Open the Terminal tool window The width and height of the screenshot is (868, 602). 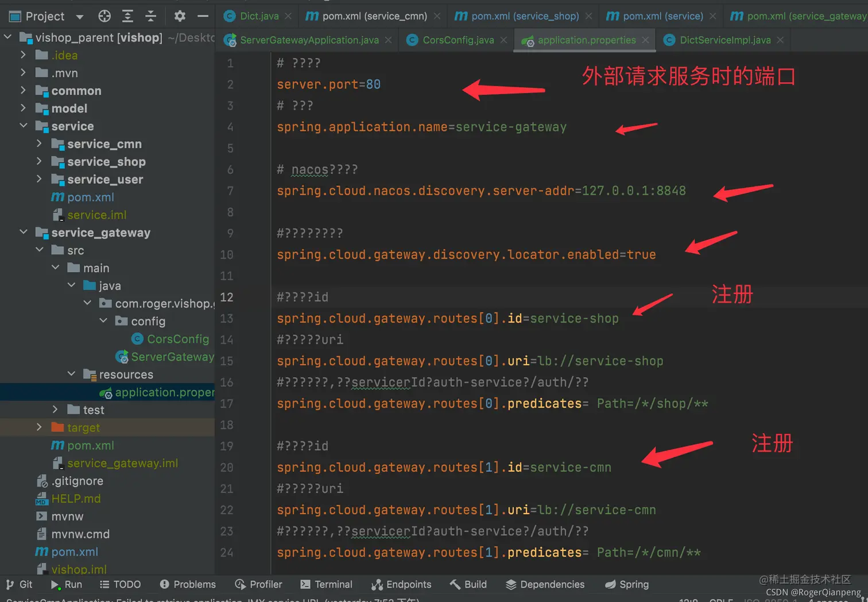[326, 584]
